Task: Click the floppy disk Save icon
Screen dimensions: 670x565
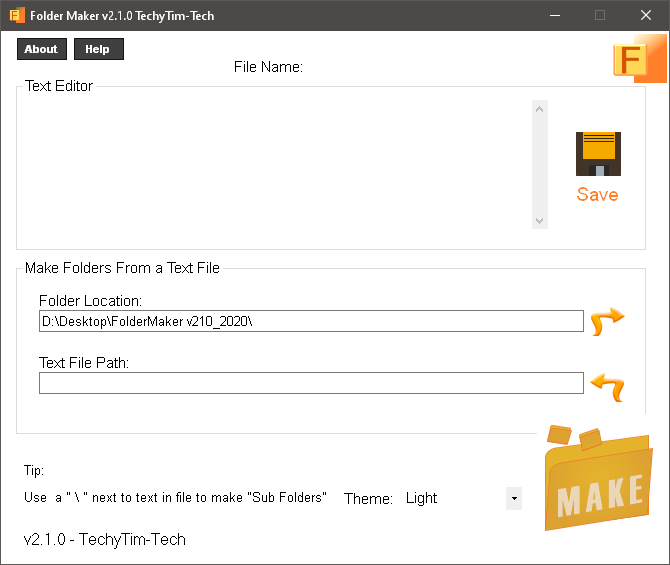Action: pyautogui.click(x=598, y=154)
